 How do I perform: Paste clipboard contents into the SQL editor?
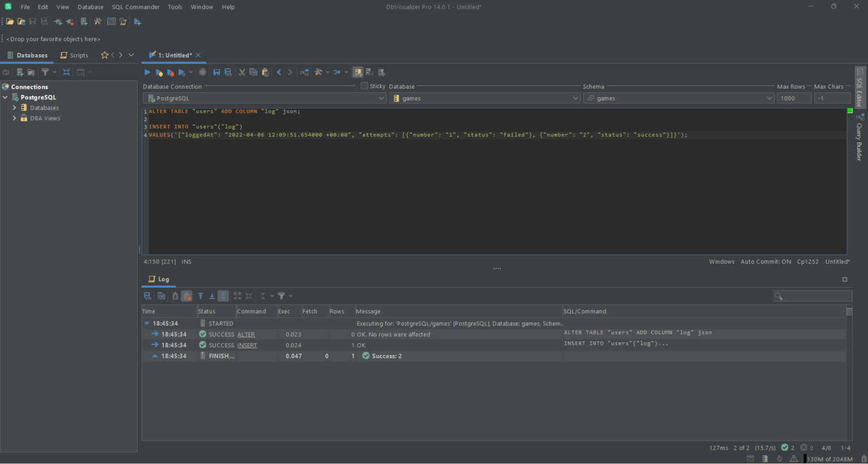pyautogui.click(x=265, y=72)
